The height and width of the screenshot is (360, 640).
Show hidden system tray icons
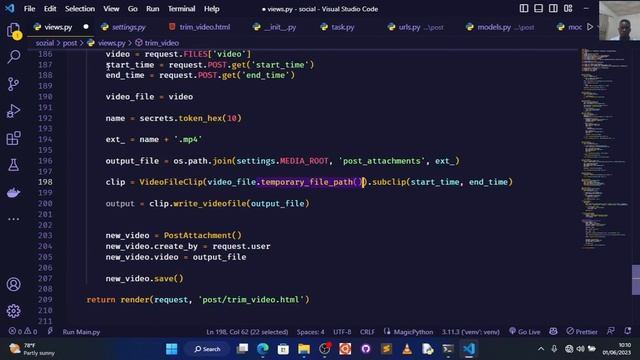tap(541, 349)
